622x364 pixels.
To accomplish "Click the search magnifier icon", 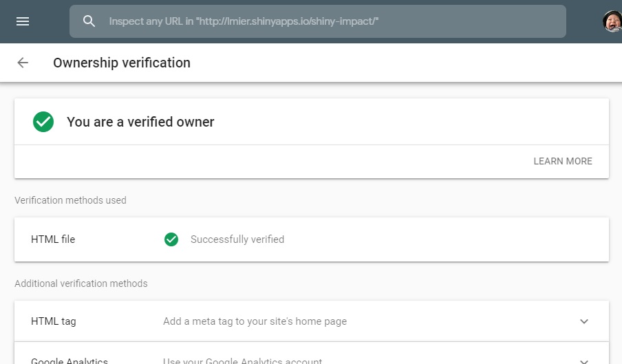I will click(89, 21).
